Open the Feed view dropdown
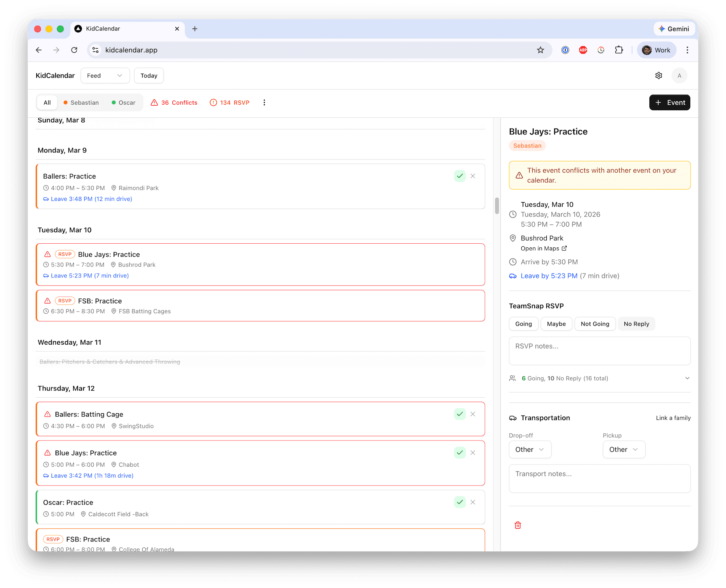726x588 pixels. click(105, 75)
